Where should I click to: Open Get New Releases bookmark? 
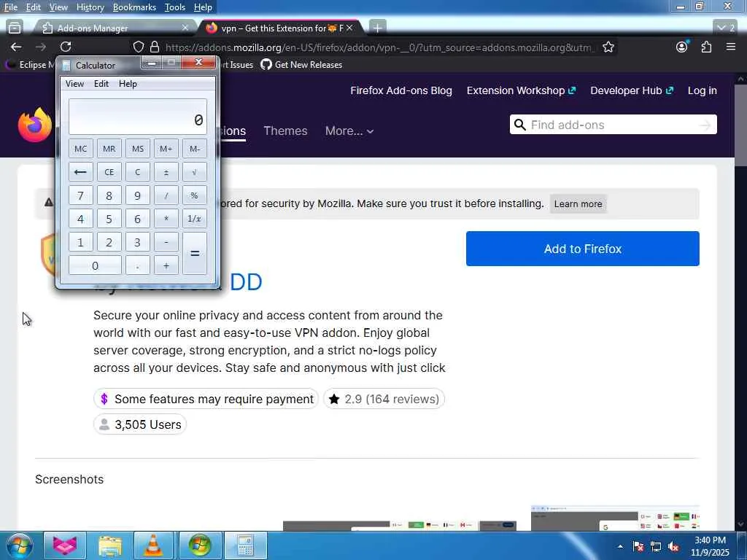point(301,65)
